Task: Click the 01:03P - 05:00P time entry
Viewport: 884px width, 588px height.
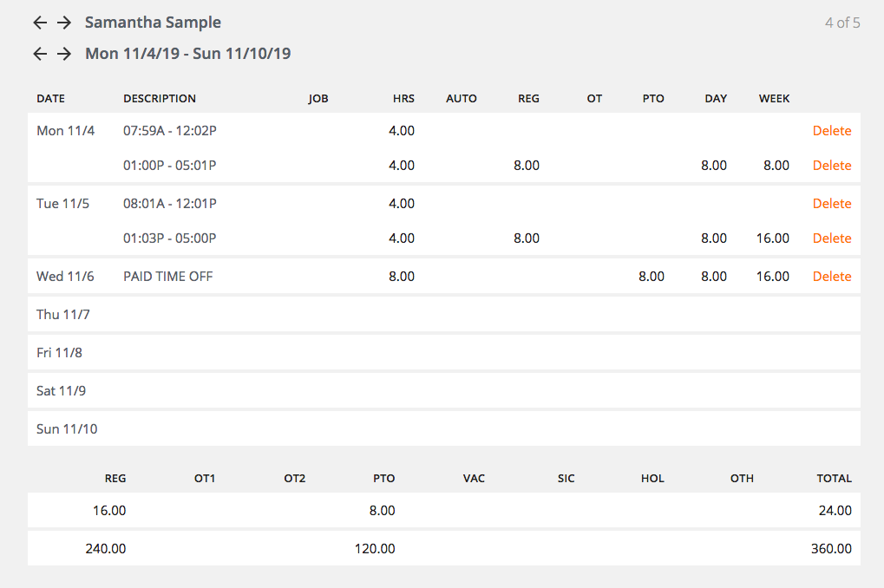Action: point(169,238)
